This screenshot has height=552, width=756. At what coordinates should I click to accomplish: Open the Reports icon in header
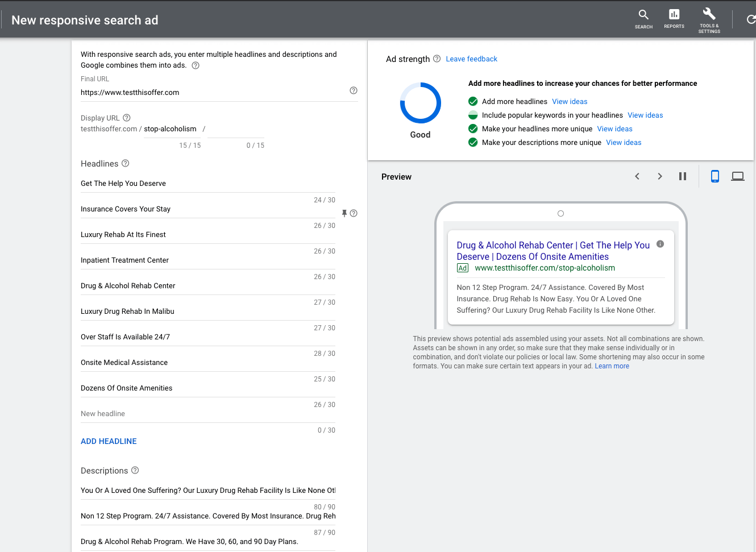(674, 19)
